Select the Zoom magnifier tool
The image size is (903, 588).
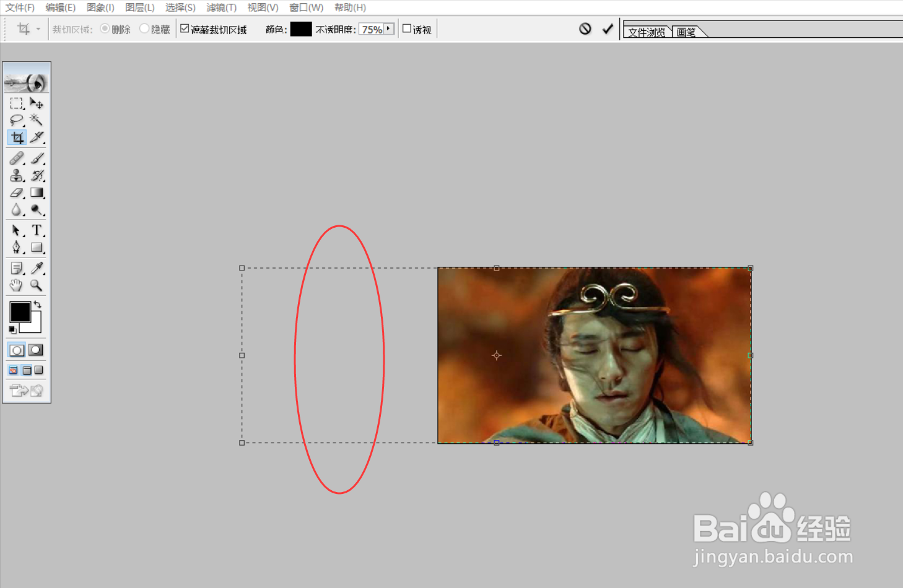[x=37, y=285]
